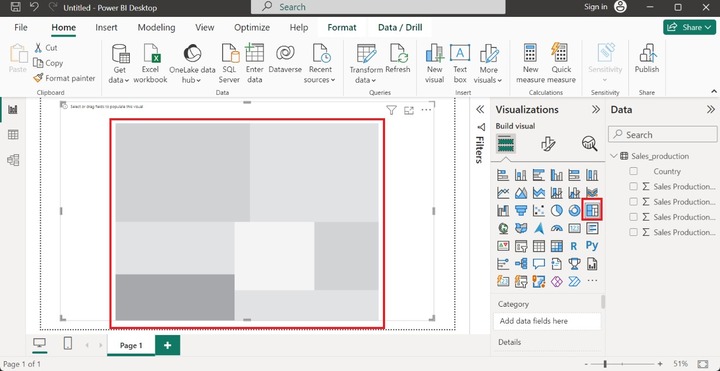Click the Share button
This screenshot has height=371, width=720.
pyautogui.click(x=690, y=27)
